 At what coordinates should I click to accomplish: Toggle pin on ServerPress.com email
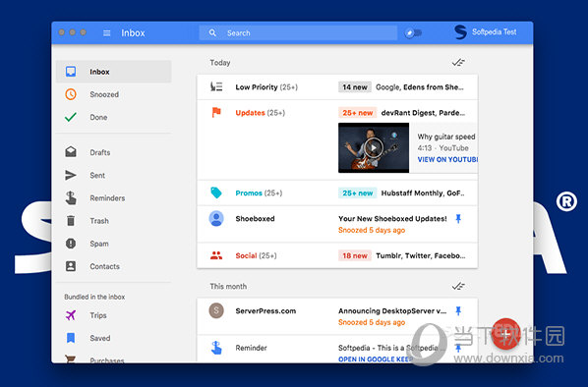(458, 311)
